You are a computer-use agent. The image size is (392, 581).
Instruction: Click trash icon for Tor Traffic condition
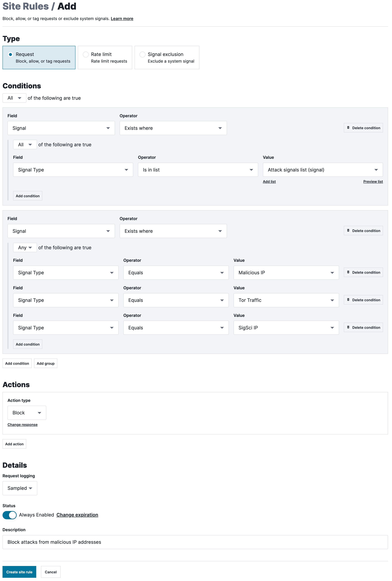348,300
